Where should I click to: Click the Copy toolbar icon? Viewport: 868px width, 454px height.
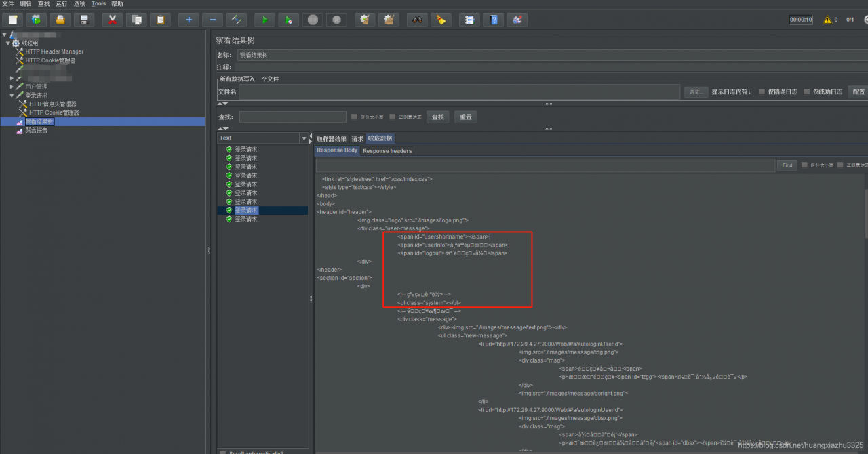(x=136, y=20)
